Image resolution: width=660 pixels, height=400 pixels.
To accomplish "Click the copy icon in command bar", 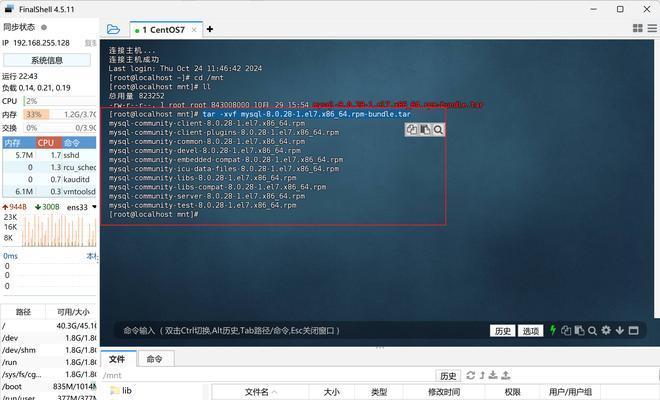I will [566, 331].
